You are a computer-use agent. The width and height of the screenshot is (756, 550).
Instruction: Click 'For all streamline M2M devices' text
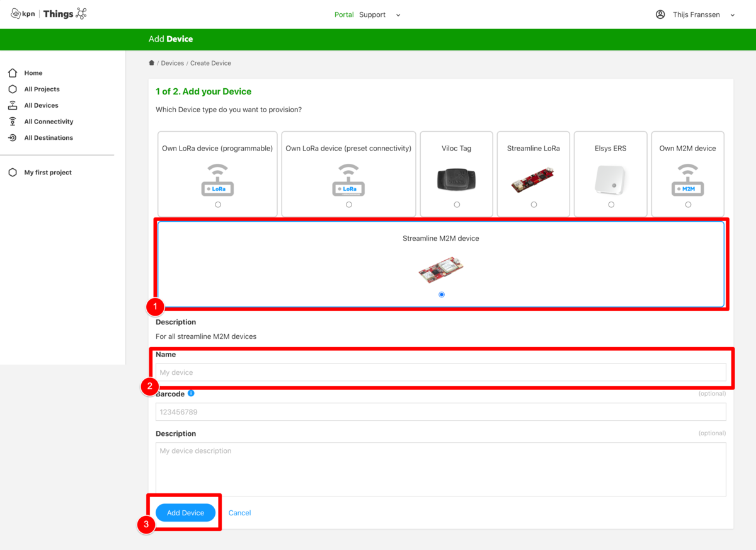click(x=206, y=336)
